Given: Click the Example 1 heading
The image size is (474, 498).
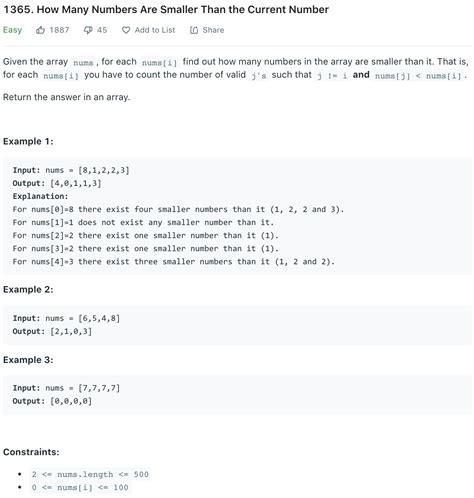Looking at the screenshot, I should (x=28, y=141).
